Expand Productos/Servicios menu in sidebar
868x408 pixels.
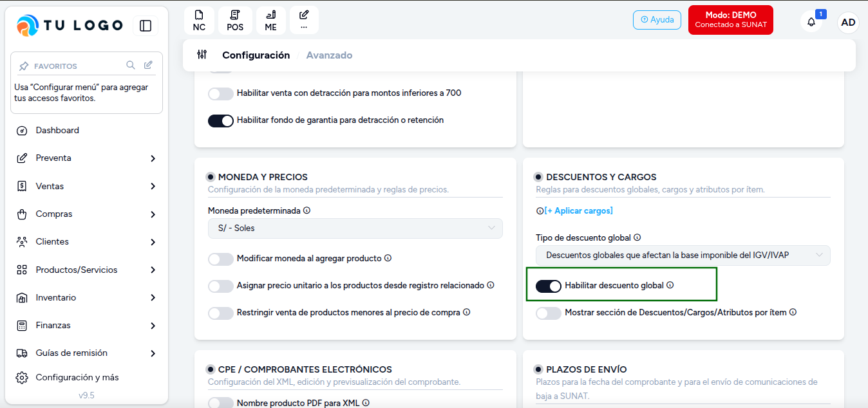87,270
